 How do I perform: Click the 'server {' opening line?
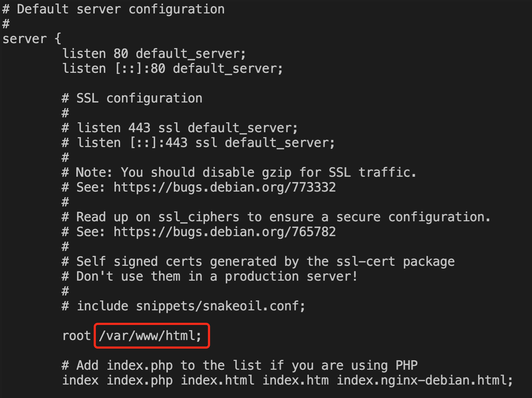(x=32, y=39)
